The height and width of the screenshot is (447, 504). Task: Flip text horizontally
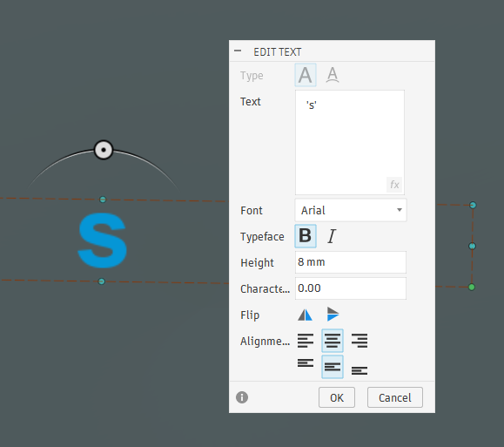305,315
